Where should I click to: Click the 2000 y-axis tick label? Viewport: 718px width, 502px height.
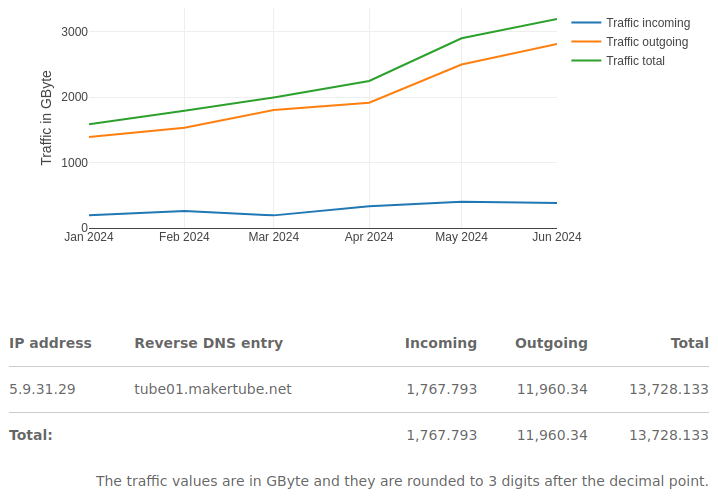tap(74, 97)
